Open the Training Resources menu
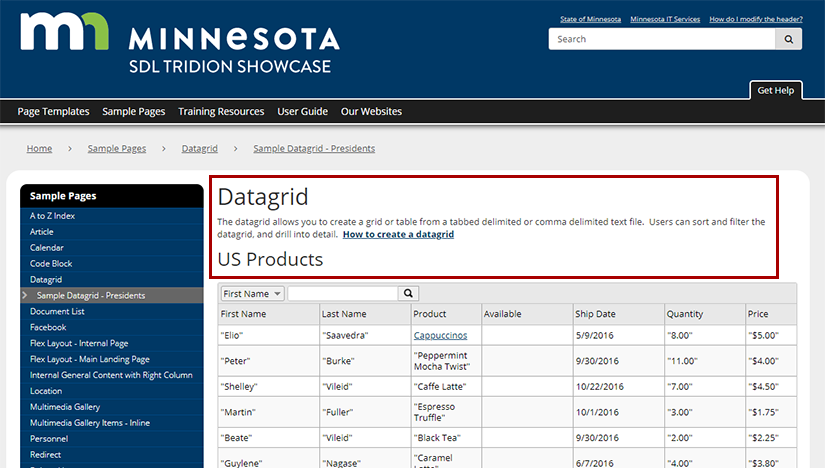Screen dimensions: 825x468 (221, 112)
